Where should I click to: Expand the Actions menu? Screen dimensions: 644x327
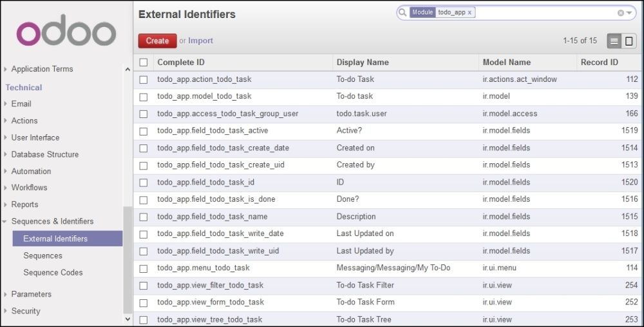click(x=24, y=121)
